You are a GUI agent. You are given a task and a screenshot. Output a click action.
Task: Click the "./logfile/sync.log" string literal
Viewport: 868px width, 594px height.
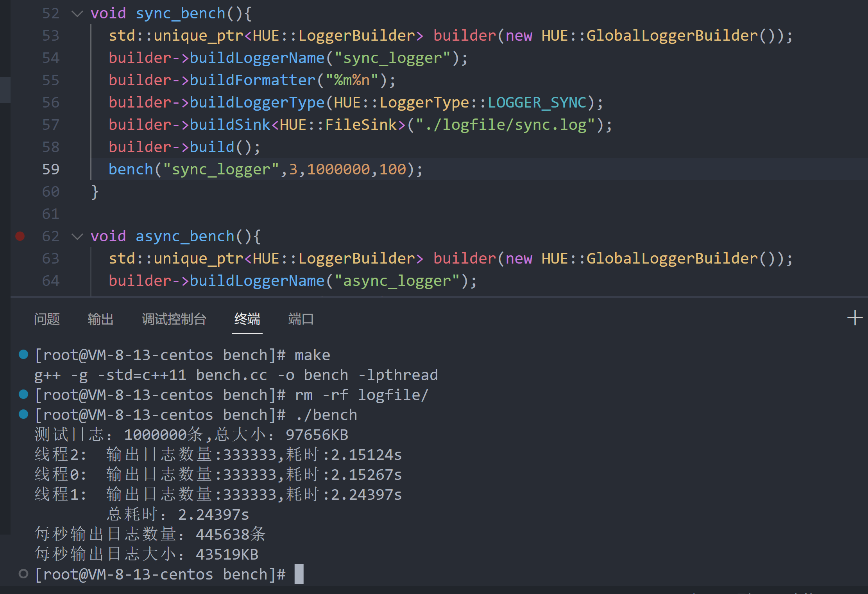click(x=505, y=125)
